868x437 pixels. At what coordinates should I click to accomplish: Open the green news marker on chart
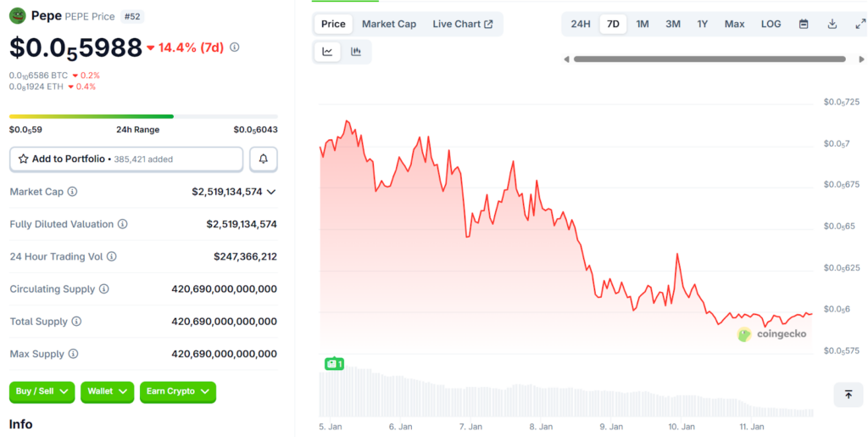coord(334,364)
